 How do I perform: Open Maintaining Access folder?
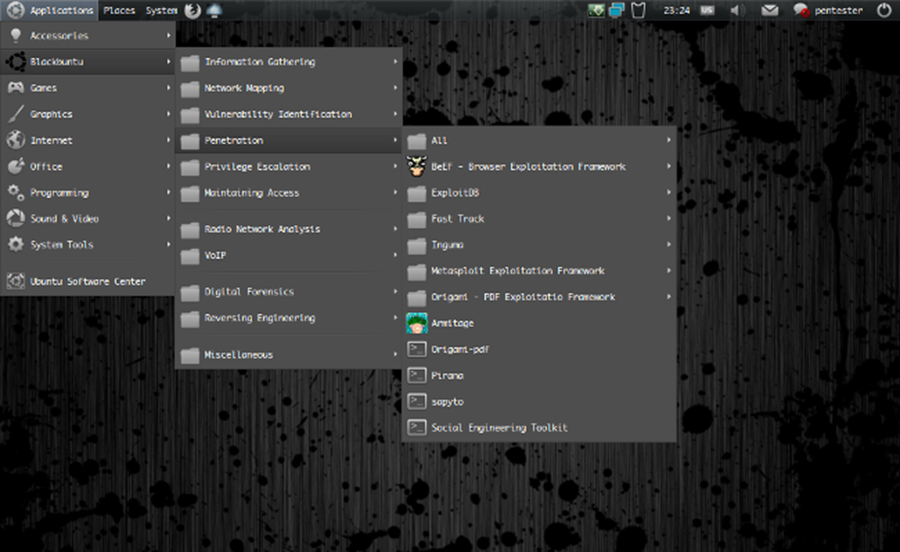click(x=289, y=193)
